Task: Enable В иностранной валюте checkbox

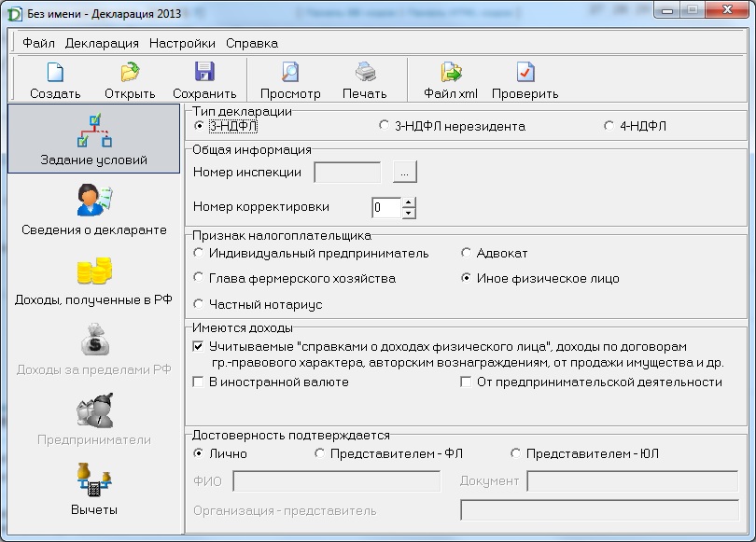Action: tap(198, 382)
